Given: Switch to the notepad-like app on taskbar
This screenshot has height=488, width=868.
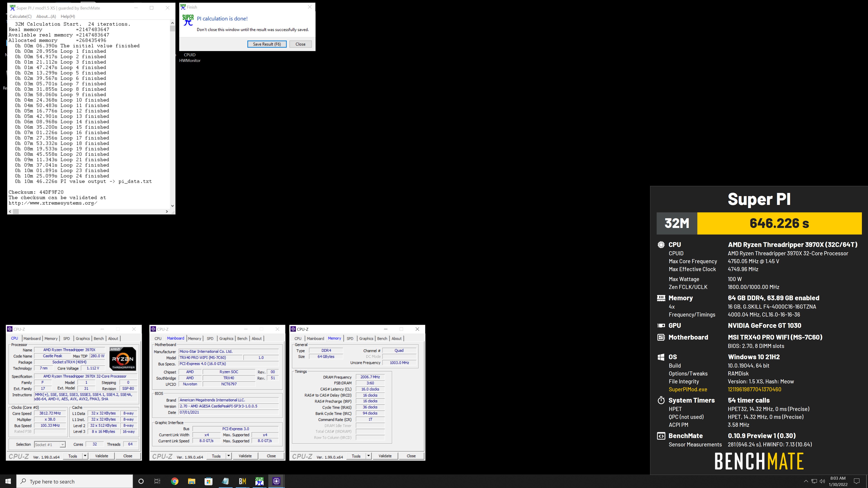Looking at the screenshot, I should [225, 481].
